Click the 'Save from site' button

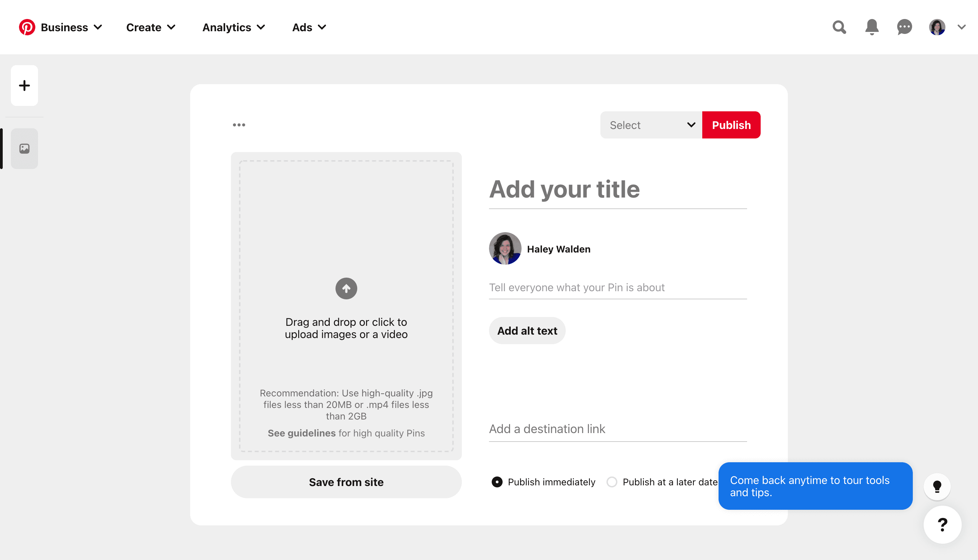pos(346,482)
